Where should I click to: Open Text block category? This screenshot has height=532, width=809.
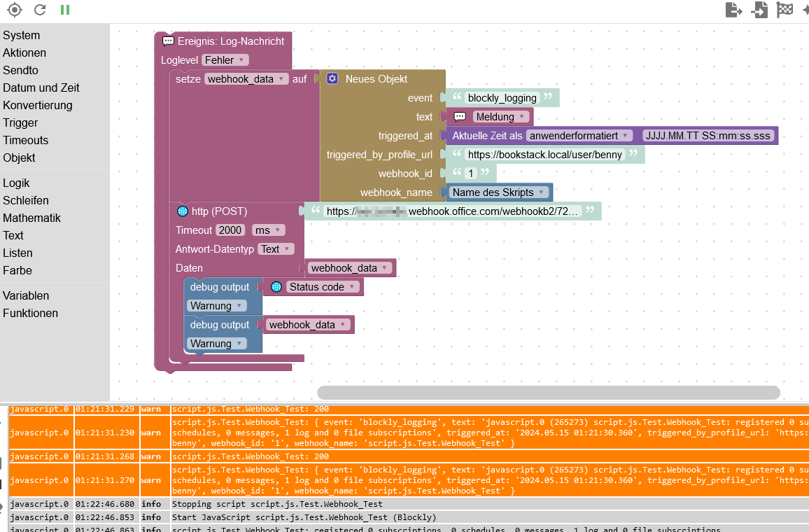[13, 236]
